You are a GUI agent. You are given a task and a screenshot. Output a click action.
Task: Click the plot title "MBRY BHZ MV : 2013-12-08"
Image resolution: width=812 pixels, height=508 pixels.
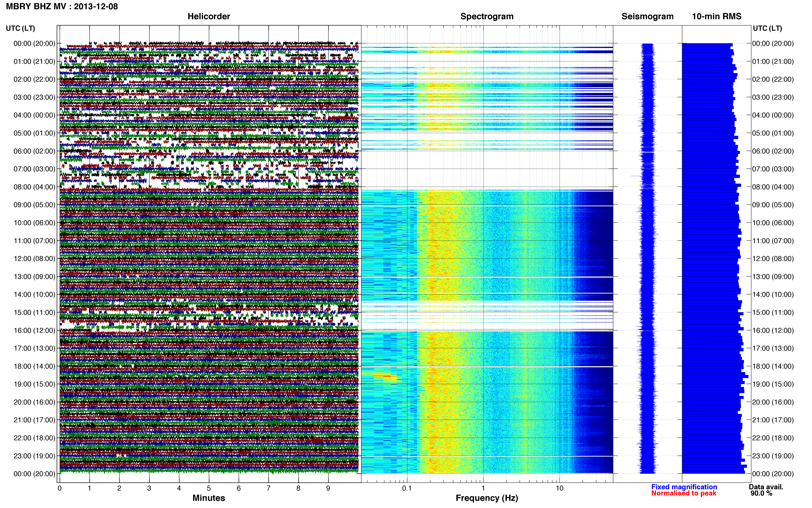pyautogui.click(x=62, y=6)
